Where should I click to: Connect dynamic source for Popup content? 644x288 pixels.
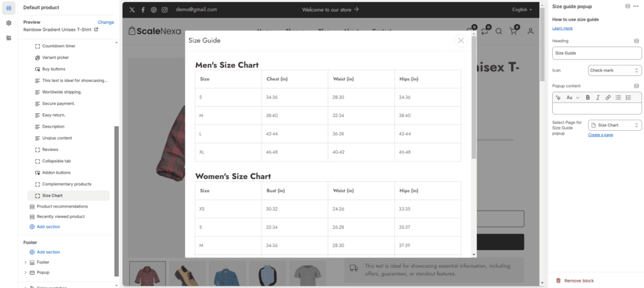coord(636,86)
